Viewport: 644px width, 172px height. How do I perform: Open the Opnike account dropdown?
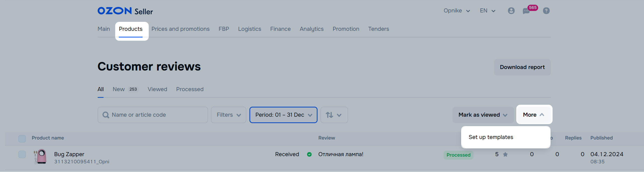click(x=456, y=11)
